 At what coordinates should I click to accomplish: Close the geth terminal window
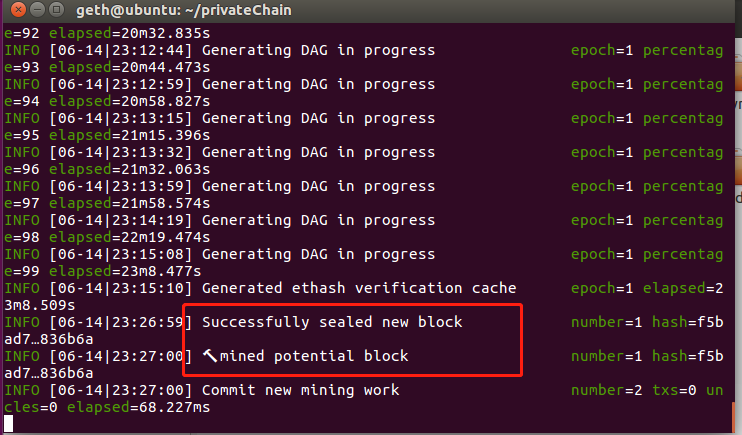18,9
